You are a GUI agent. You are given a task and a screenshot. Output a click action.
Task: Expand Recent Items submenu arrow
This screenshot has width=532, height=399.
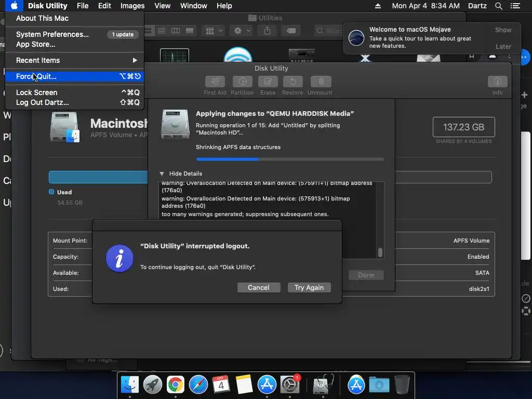point(135,60)
